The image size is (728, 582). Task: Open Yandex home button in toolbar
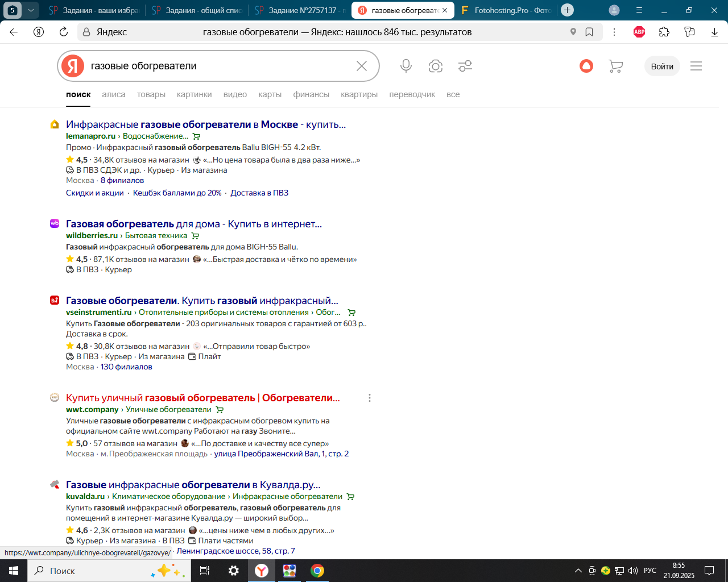[x=39, y=32]
